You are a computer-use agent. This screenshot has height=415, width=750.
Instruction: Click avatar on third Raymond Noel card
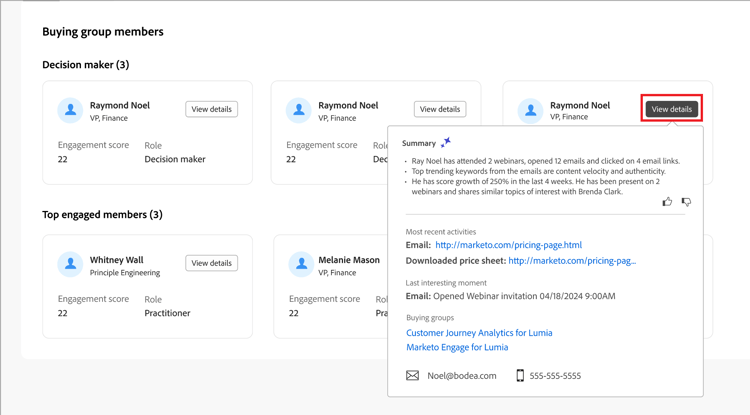(x=530, y=110)
